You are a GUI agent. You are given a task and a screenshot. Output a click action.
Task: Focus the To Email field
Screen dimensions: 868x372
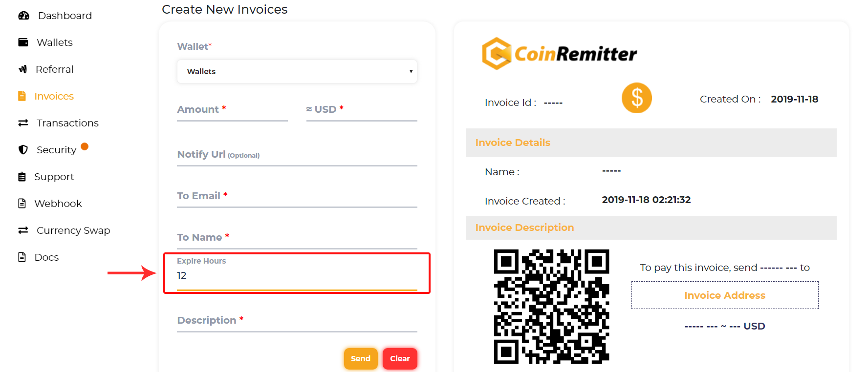[297, 197]
